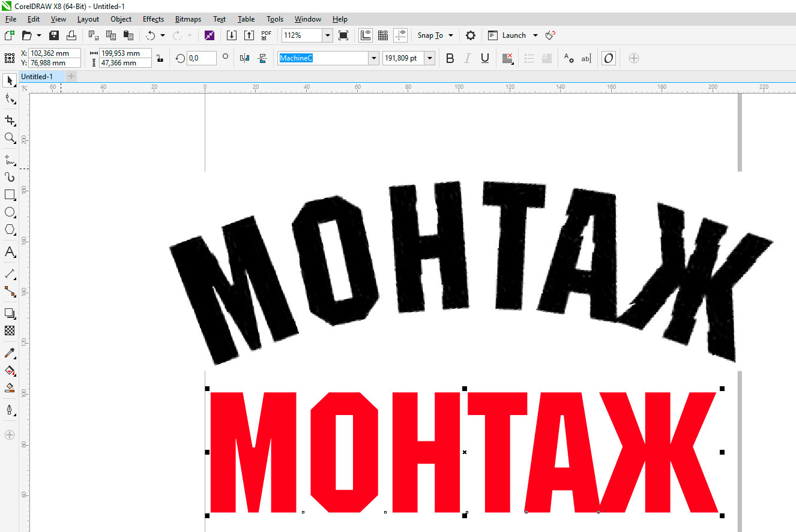Click the Full-screen preview icon
796x532 pixels.
click(343, 35)
